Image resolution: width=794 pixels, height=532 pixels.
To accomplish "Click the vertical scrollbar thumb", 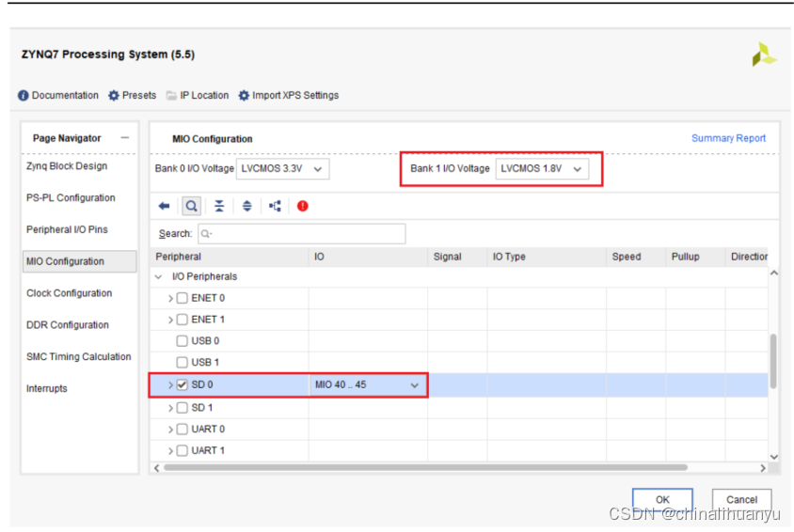I will (773, 361).
